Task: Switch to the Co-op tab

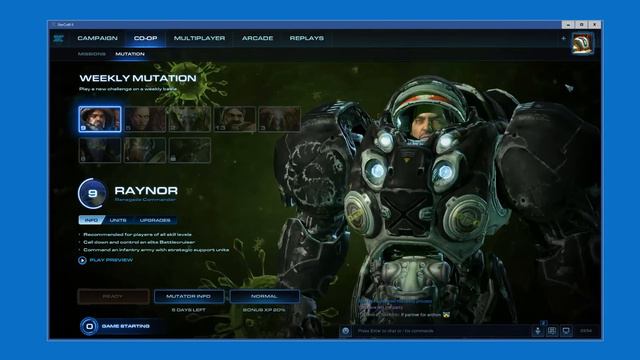Action: tap(145, 38)
